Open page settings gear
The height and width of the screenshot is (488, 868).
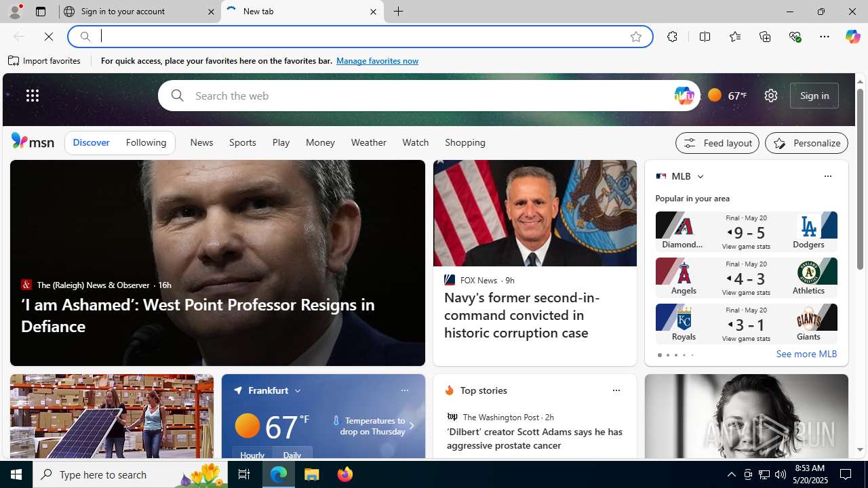[x=770, y=96]
